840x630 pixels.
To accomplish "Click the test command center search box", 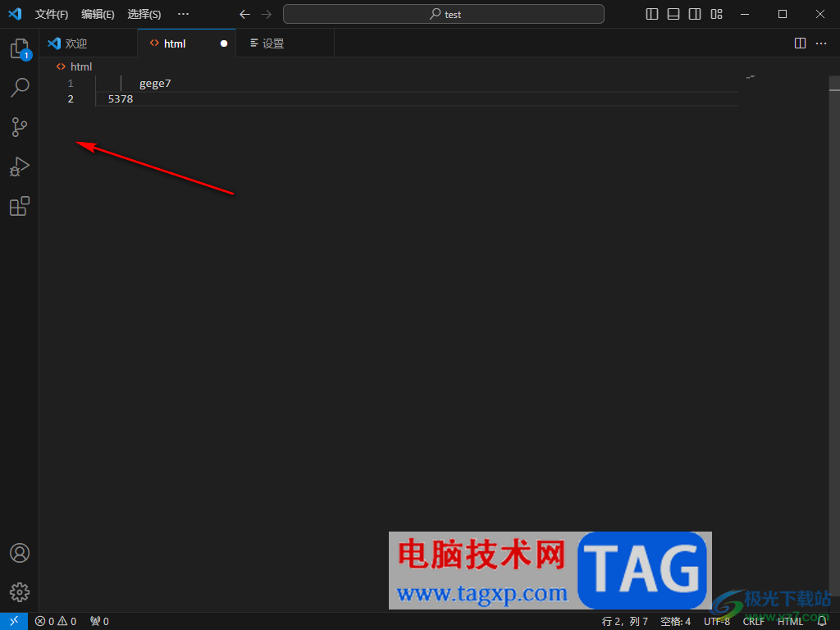I will click(x=444, y=15).
